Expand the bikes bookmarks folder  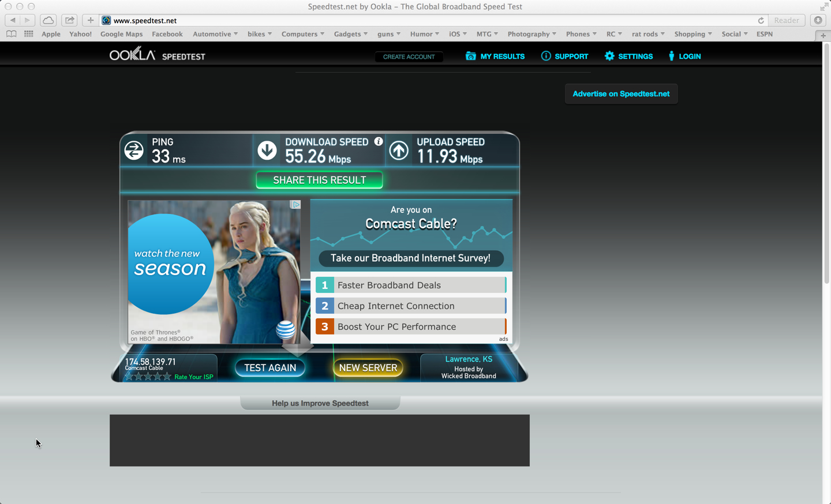(x=260, y=34)
